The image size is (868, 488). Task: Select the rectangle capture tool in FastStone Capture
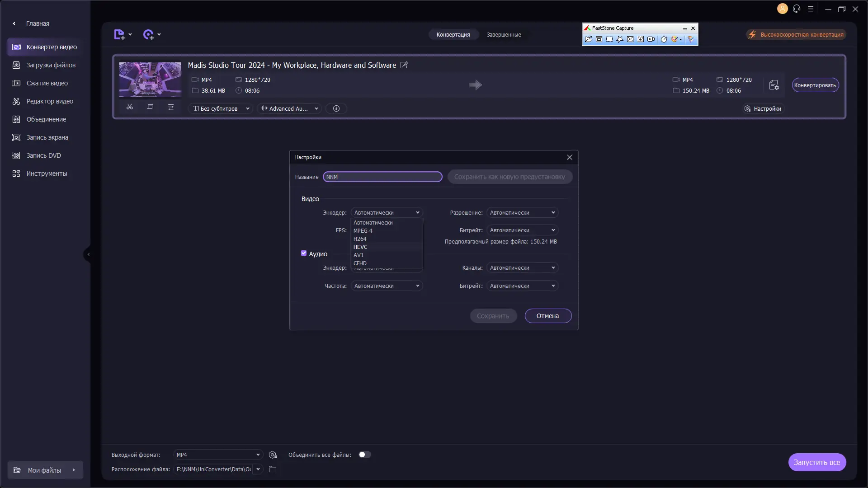(609, 39)
